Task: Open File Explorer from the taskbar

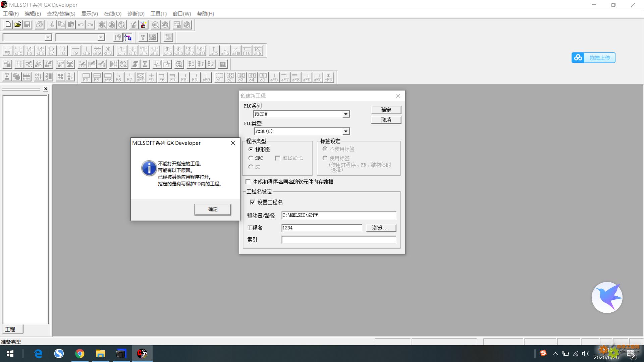Action: (x=101, y=354)
